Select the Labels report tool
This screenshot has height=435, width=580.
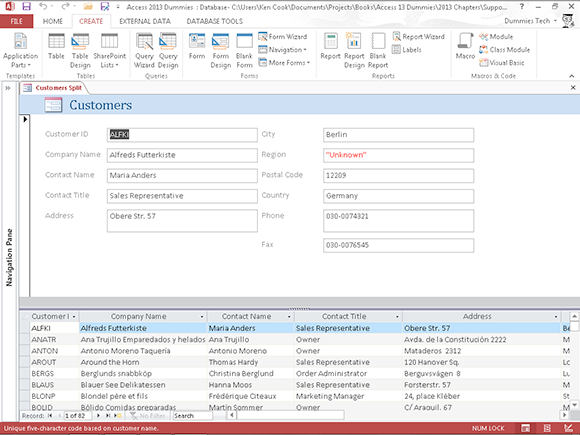coord(407,50)
